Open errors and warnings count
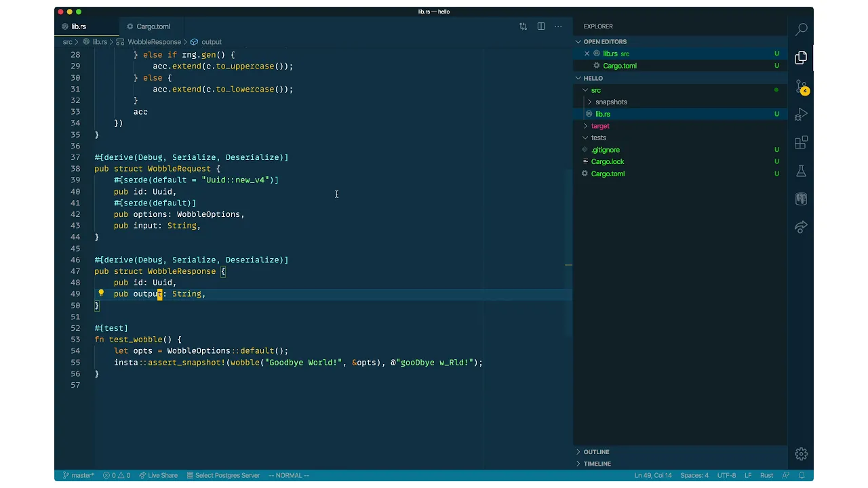The width and height of the screenshot is (868, 488). click(x=117, y=475)
